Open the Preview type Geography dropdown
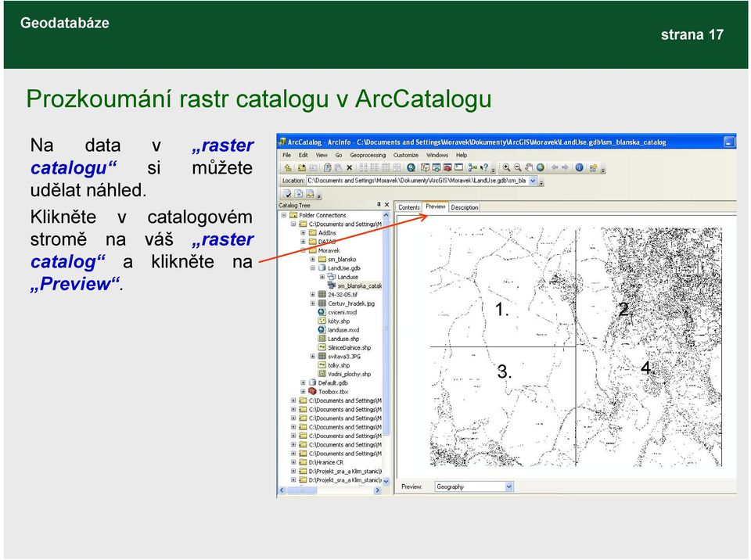Viewport: 751px width, 560px height. pyautogui.click(x=508, y=486)
